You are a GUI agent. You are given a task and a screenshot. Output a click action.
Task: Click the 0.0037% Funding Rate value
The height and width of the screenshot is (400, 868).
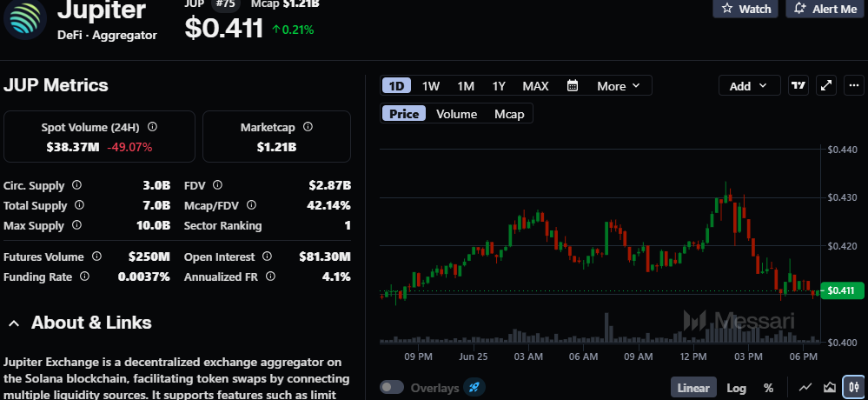[x=144, y=277]
